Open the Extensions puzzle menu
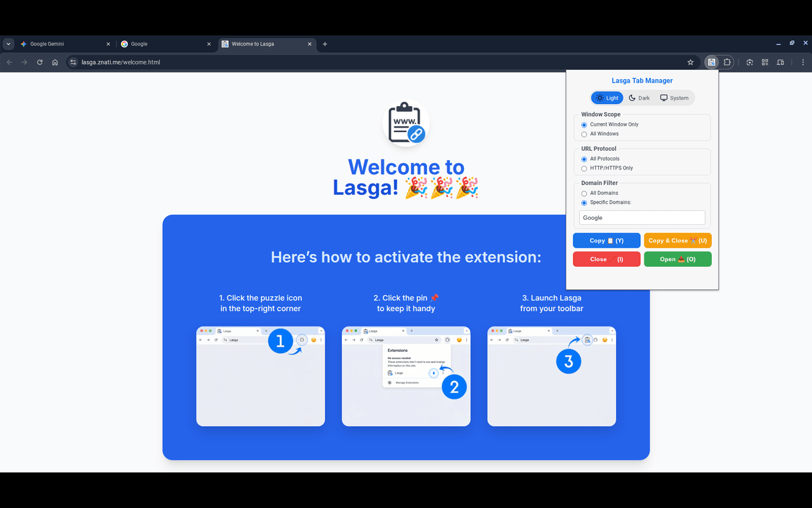The width and height of the screenshot is (812, 508). pyautogui.click(x=727, y=62)
